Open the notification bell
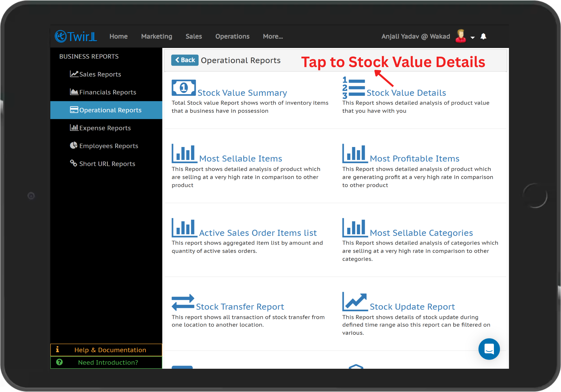 click(x=483, y=36)
